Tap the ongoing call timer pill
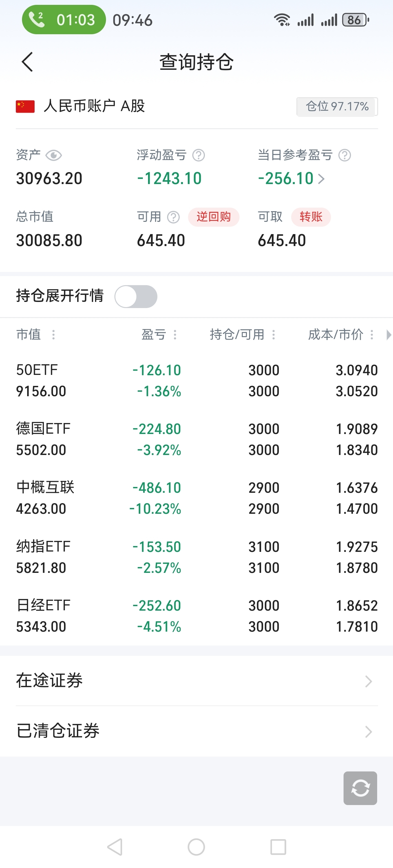 [64, 20]
